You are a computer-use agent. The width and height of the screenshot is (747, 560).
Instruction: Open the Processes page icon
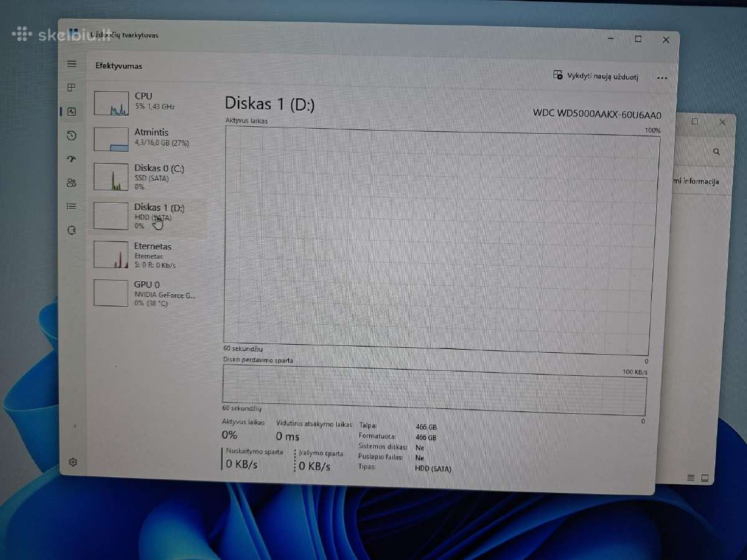[x=72, y=88]
